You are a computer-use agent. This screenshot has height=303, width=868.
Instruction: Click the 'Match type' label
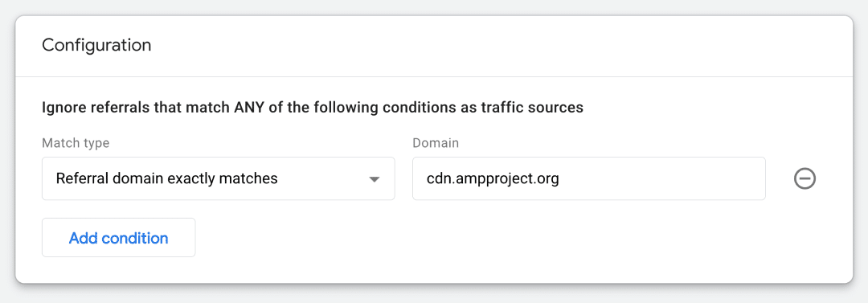pos(76,143)
